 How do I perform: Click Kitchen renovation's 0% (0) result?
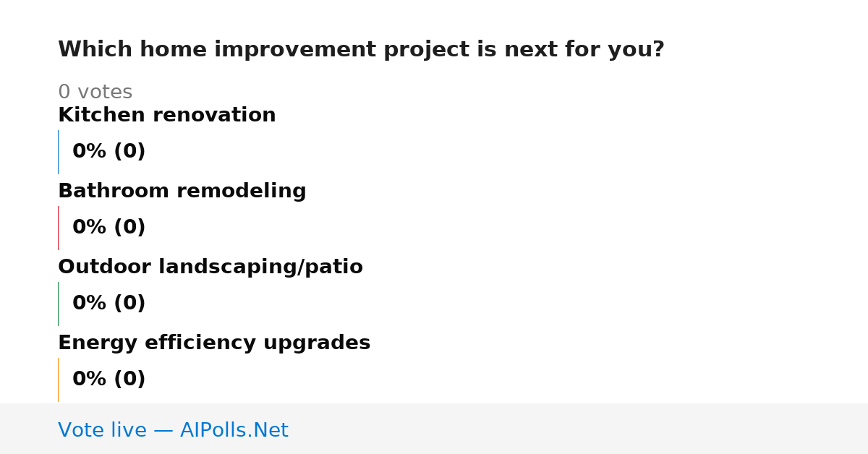109,152
